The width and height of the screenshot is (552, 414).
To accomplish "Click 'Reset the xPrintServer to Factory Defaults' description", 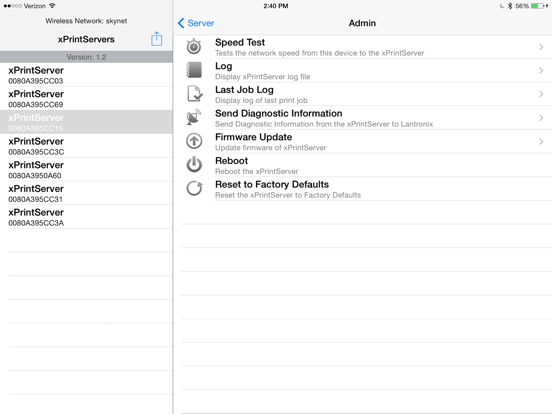I will pyautogui.click(x=288, y=195).
